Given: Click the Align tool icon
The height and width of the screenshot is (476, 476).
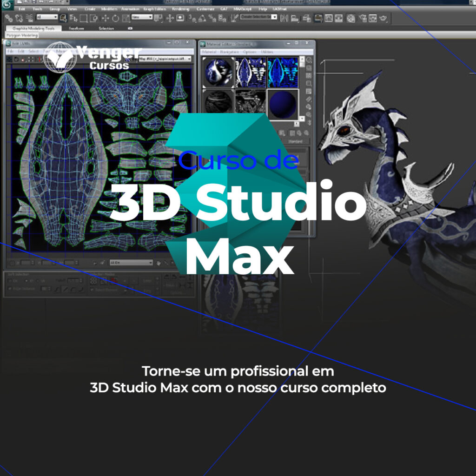Looking at the screenshot, I should click(x=295, y=19).
